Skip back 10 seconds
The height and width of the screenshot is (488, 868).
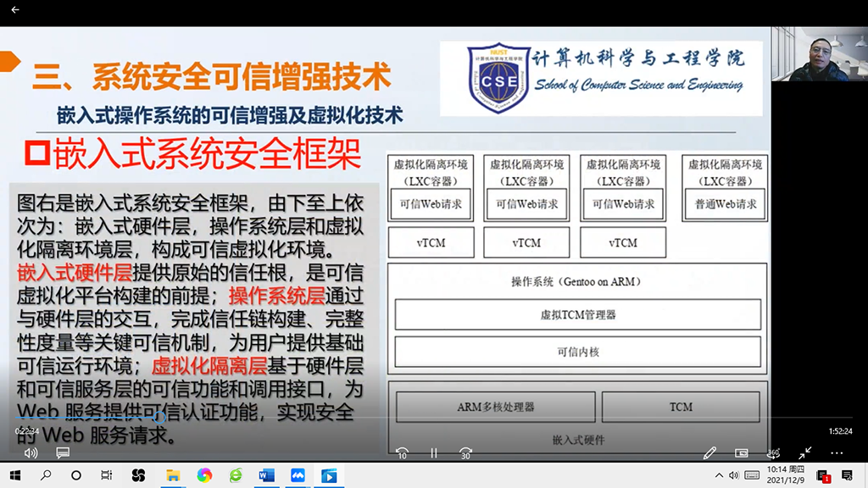point(403,453)
